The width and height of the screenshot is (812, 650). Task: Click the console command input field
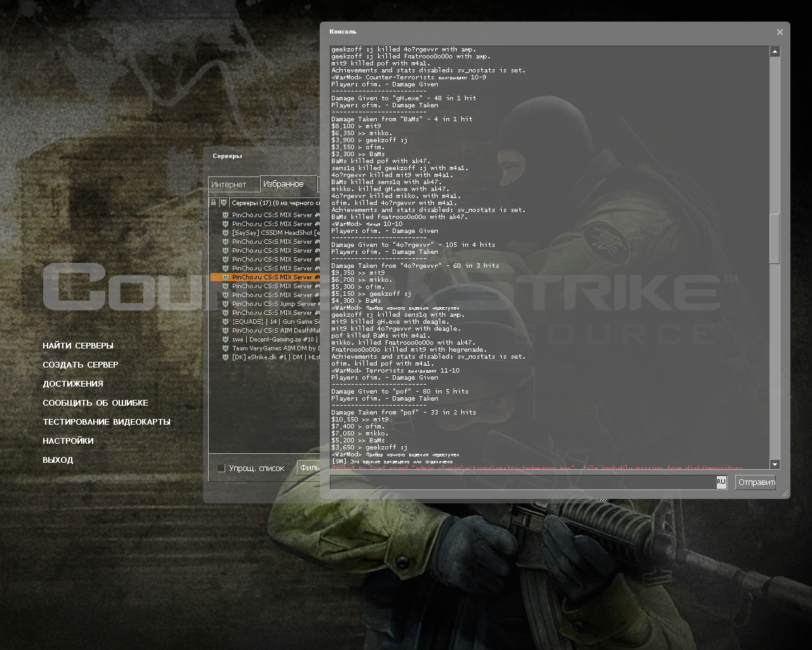coord(523,482)
